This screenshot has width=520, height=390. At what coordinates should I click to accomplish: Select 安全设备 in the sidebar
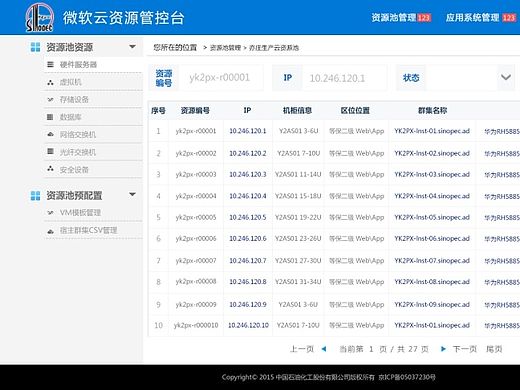(74, 170)
